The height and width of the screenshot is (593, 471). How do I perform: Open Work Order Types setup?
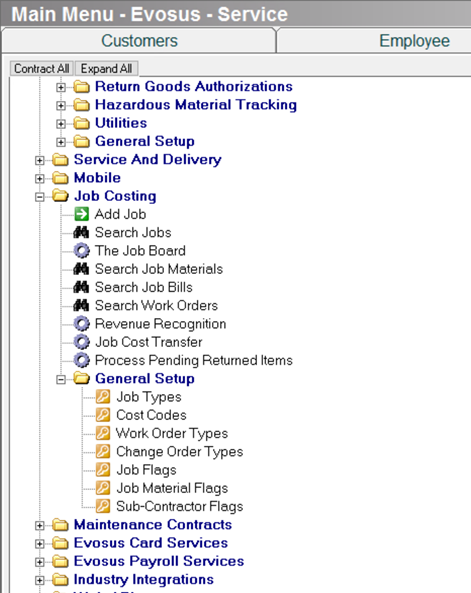click(x=172, y=433)
